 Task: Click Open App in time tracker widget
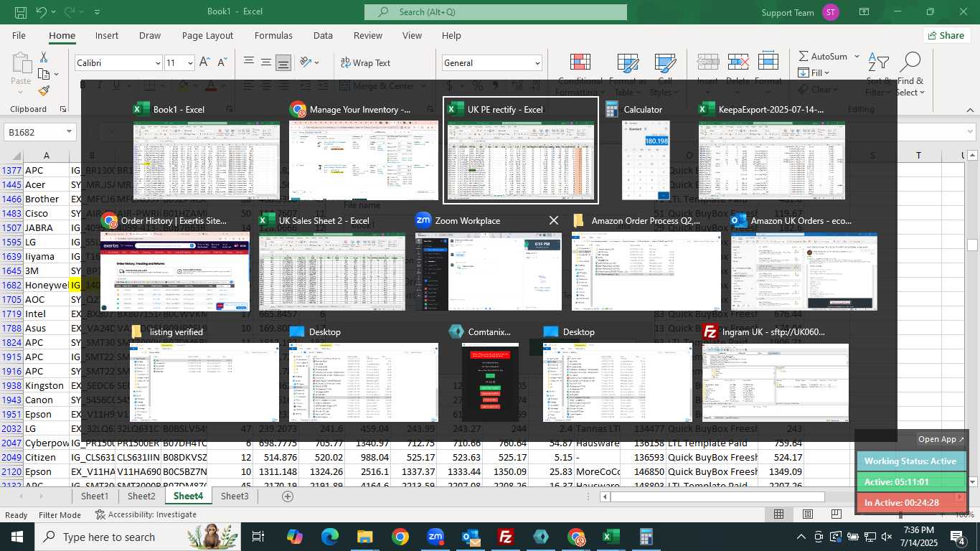pyautogui.click(x=941, y=439)
